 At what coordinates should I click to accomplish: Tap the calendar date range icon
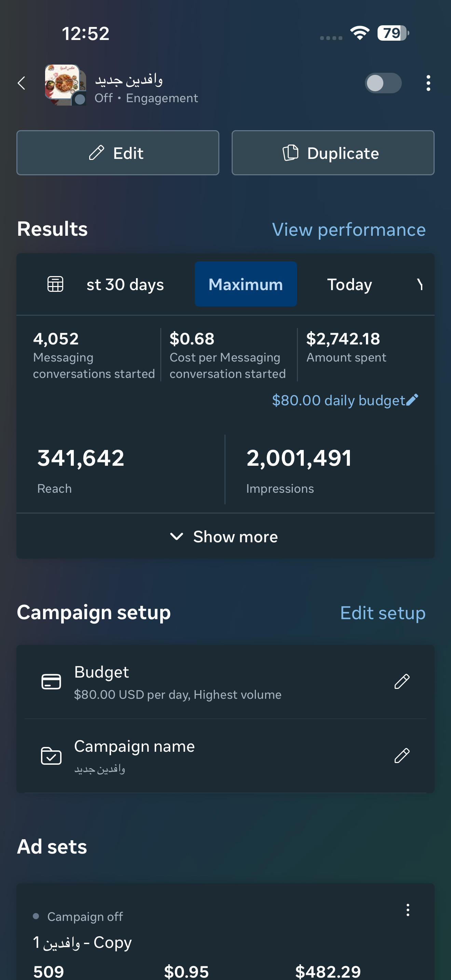pos(55,284)
